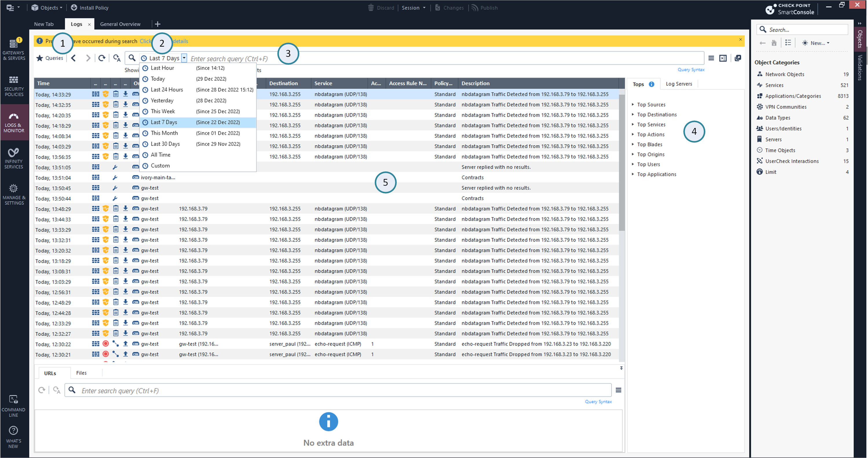Open Infinity Services view

point(14,158)
